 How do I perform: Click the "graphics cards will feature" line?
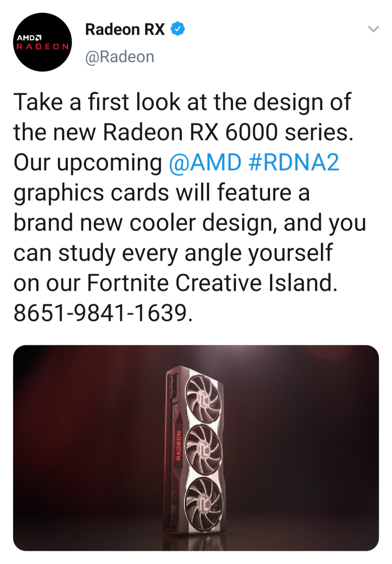tap(162, 193)
